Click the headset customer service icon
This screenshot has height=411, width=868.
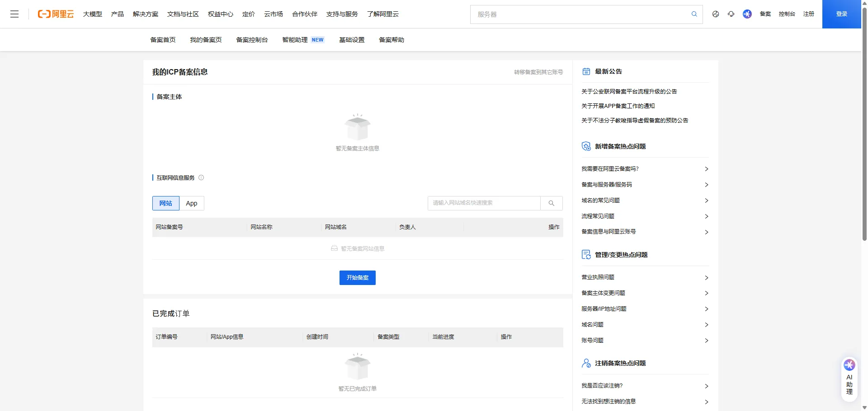731,14
